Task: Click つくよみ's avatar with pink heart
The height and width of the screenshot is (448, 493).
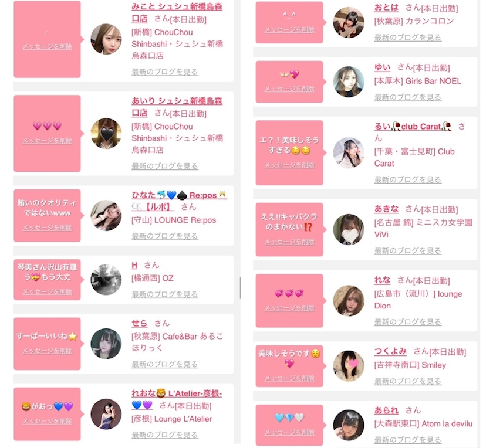Action: 349,366
